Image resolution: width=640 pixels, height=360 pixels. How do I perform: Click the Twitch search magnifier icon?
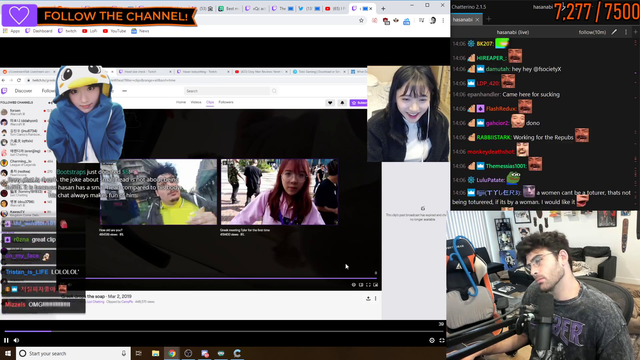pos(274,91)
